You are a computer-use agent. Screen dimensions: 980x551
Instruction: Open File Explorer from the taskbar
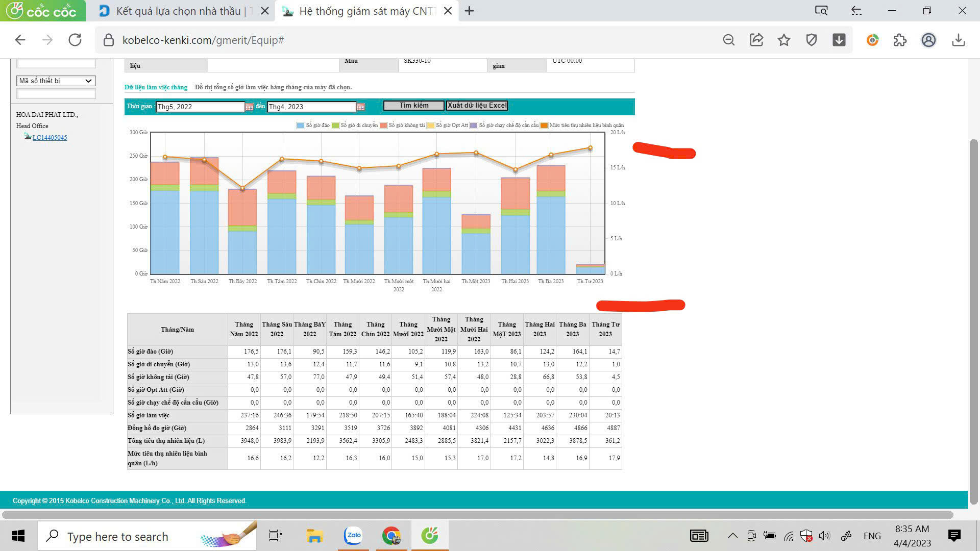pos(314,536)
